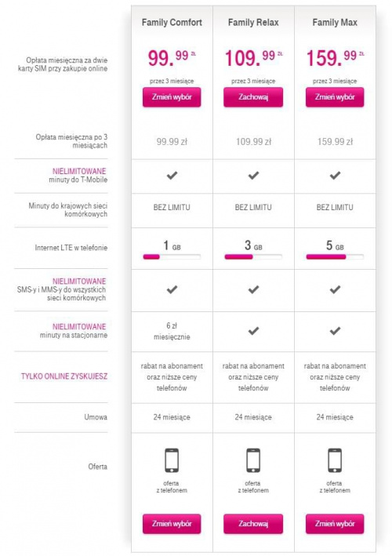Click Family Comfort's T-Mobile unlimited minutes checkmark
Image resolution: width=392 pixels, height=556 pixels.
[x=172, y=175]
